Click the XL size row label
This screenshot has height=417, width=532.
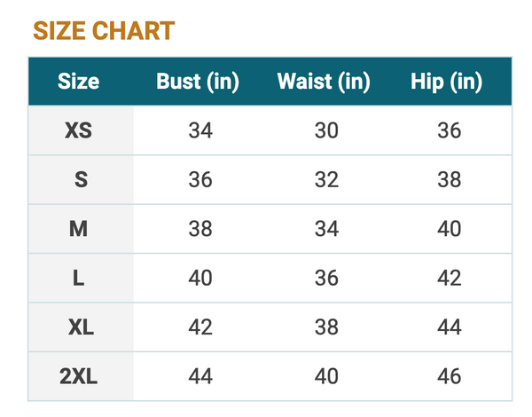pos(81,327)
